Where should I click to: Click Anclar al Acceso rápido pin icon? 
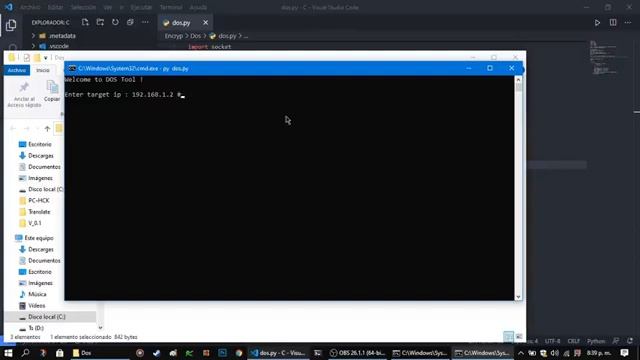pyautogui.click(x=24, y=87)
